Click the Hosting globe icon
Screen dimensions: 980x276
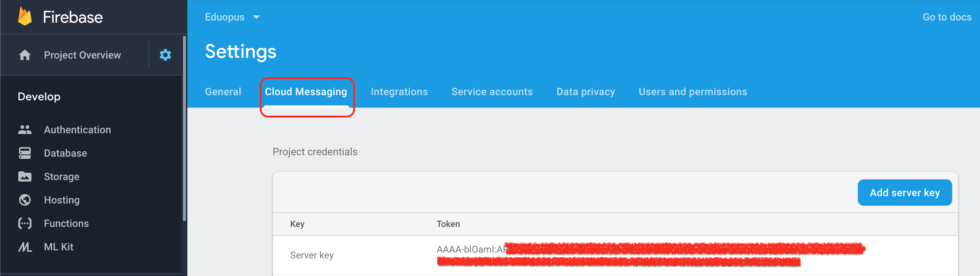25,200
